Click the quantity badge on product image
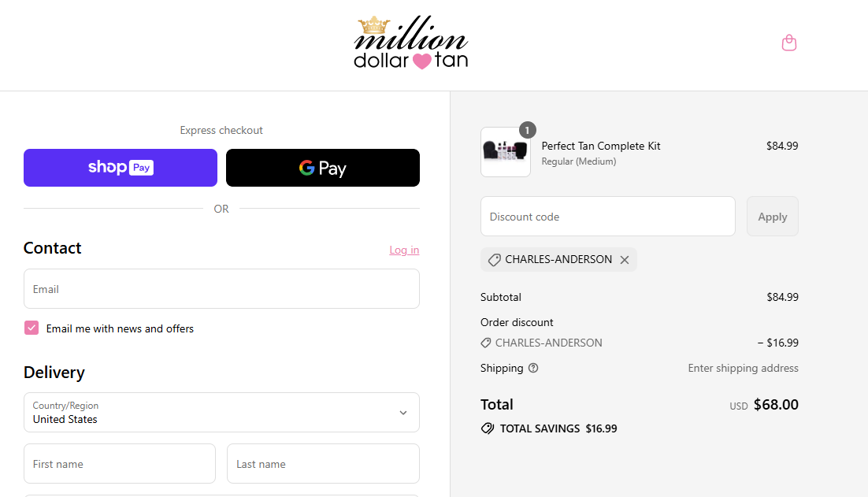Image resolution: width=868 pixels, height=497 pixels. 528,130
